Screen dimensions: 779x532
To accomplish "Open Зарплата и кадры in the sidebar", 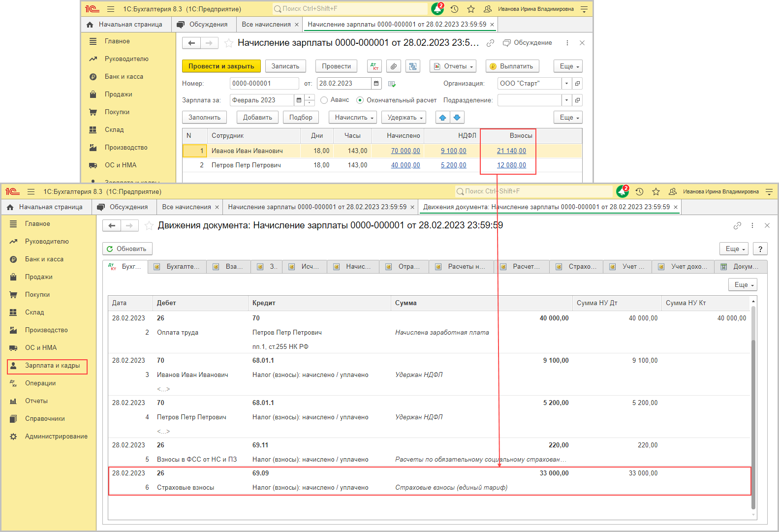I will (52, 366).
